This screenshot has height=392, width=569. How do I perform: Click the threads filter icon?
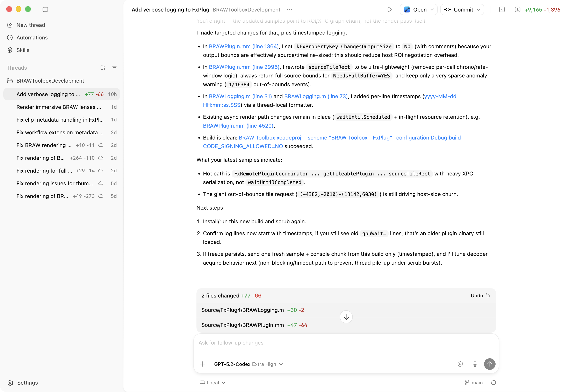tap(114, 68)
